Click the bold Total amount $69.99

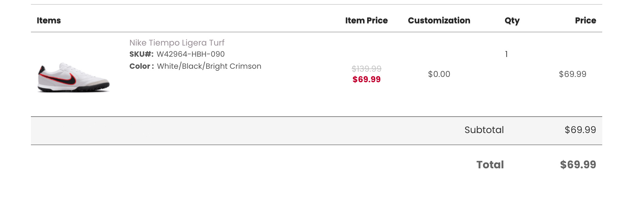point(578,165)
